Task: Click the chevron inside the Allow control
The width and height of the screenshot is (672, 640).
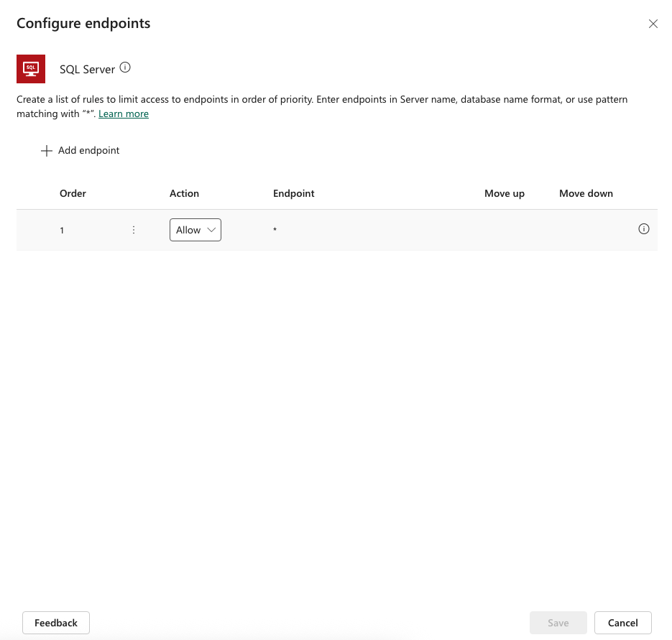Action: coord(211,230)
